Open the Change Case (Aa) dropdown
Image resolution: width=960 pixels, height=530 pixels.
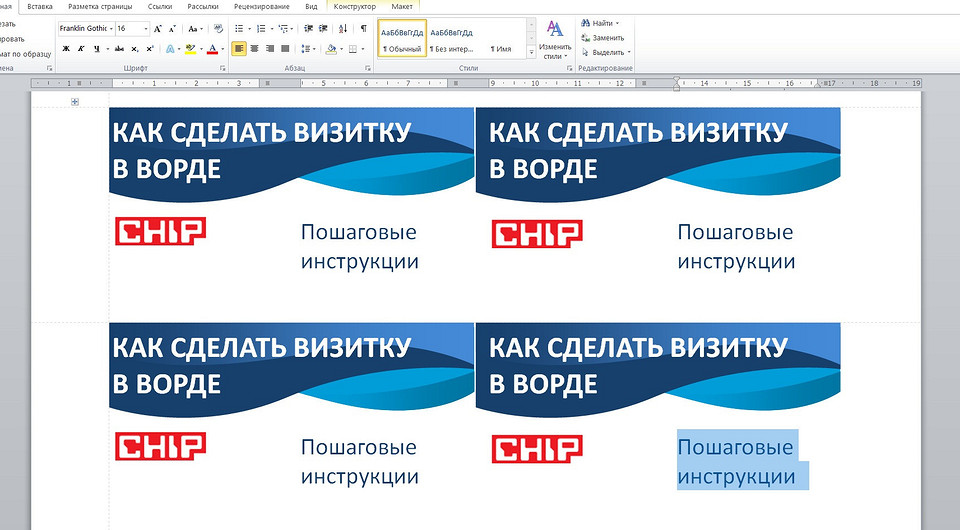pos(195,29)
